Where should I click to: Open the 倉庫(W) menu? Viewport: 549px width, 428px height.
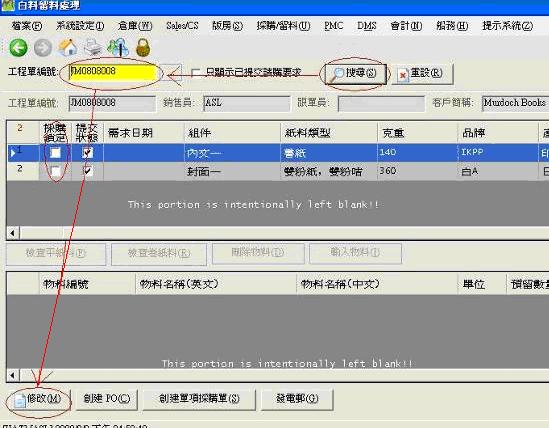point(135,26)
